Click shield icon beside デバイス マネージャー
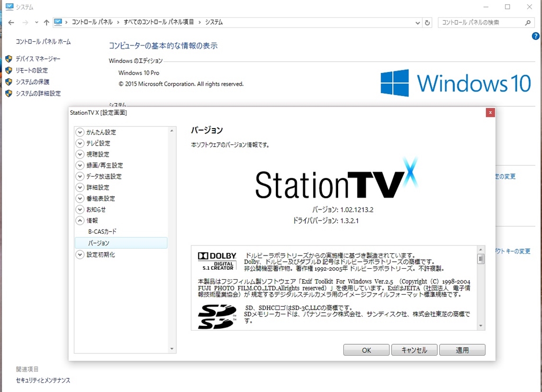 point(9,59)
